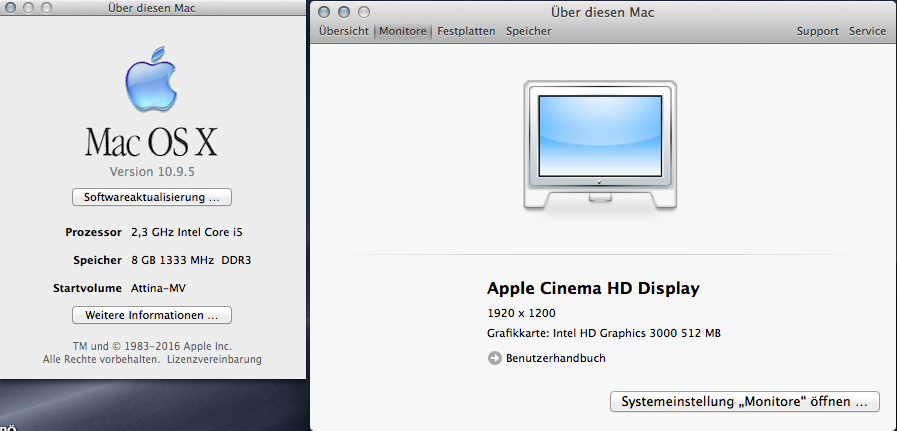
Task: Click the blue Apple logo
Action: click(x=150, y=79)
